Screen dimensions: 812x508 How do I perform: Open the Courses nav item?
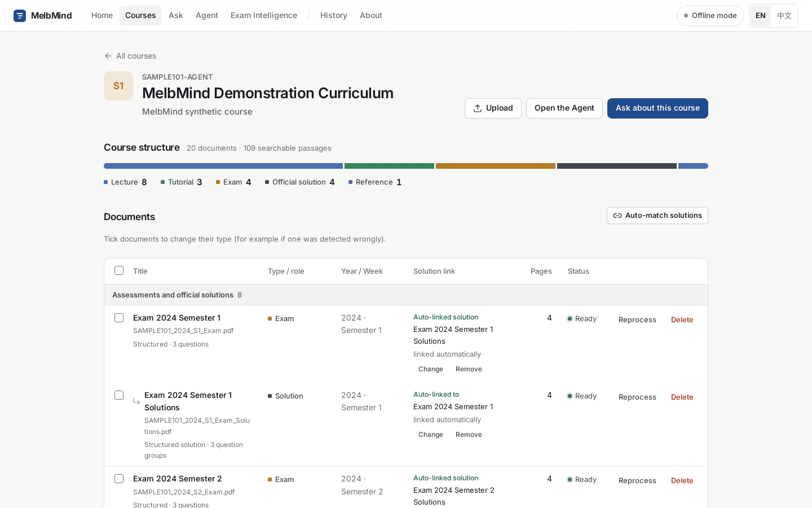pos(140,15)
